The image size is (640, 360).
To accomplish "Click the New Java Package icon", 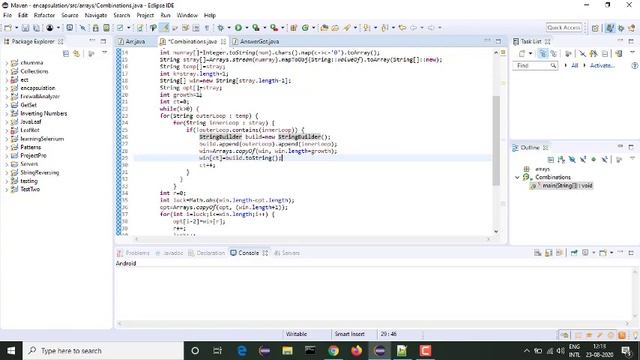I will pyautogui.click(x=293, y=28).
